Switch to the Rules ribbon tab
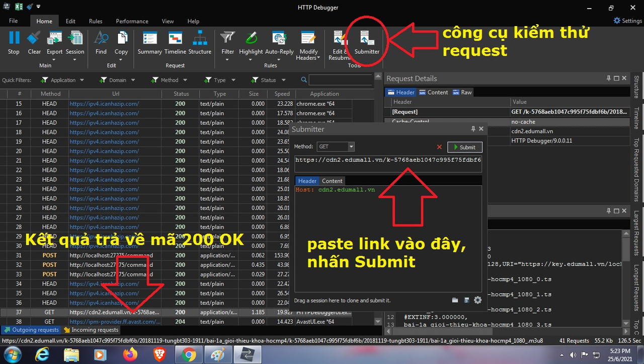This screenshot has width=644, height=364. [x=96, y=21]
